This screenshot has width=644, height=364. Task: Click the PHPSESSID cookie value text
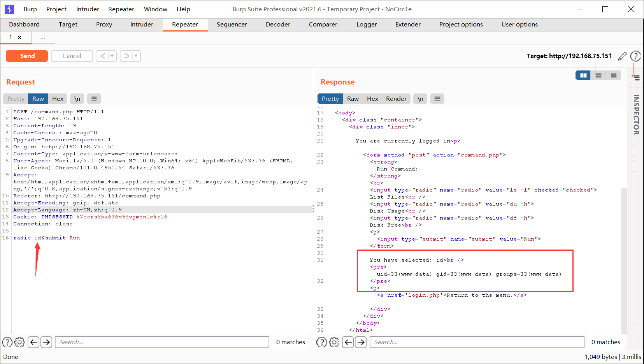(122, 217)
